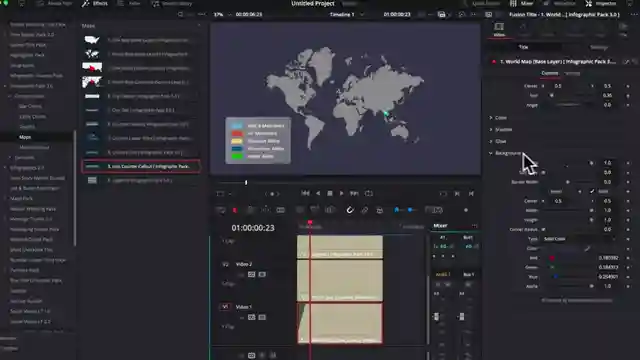Toggle the Position Lock icon in timeline toolbar

(x=380, y=210)
